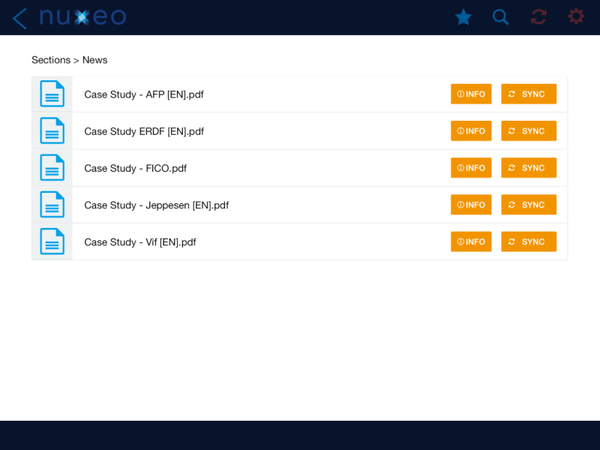Sync Case Study - Jeppesen [EN].pdf
This screenshot has height=450, width=600.
pos(528,205)
